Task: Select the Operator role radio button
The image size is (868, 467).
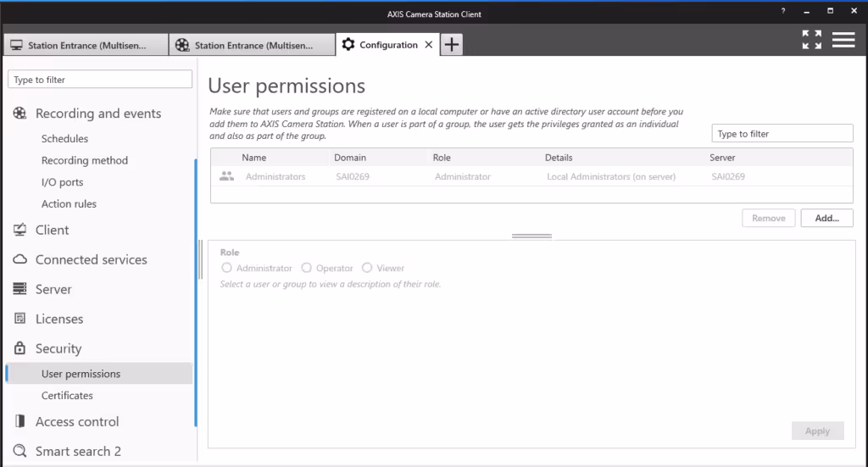Action: pyautogui.click(x=306, y=268)
